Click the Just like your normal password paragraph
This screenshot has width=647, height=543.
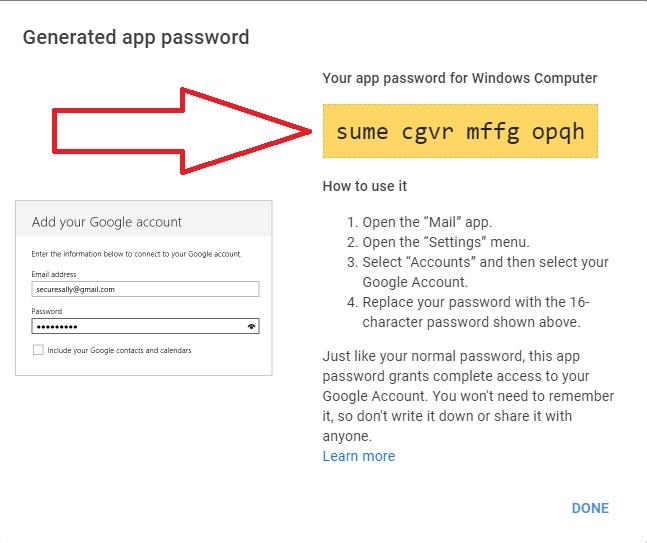468,396
